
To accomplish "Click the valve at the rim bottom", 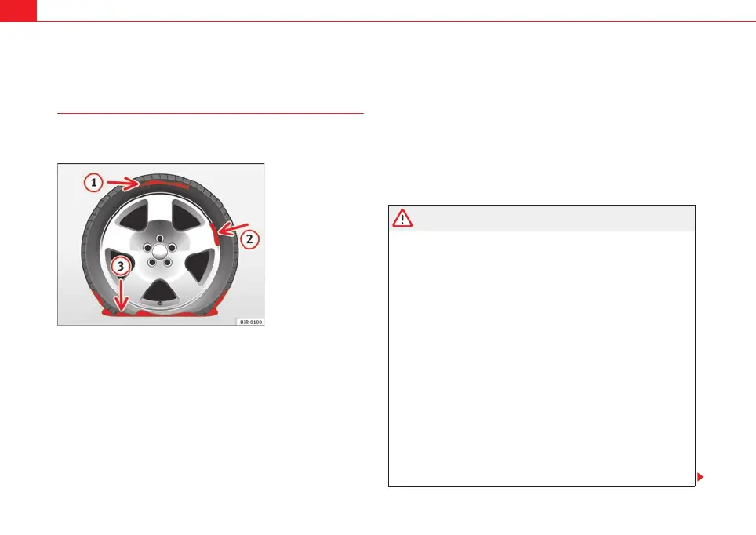I will 160,304.
